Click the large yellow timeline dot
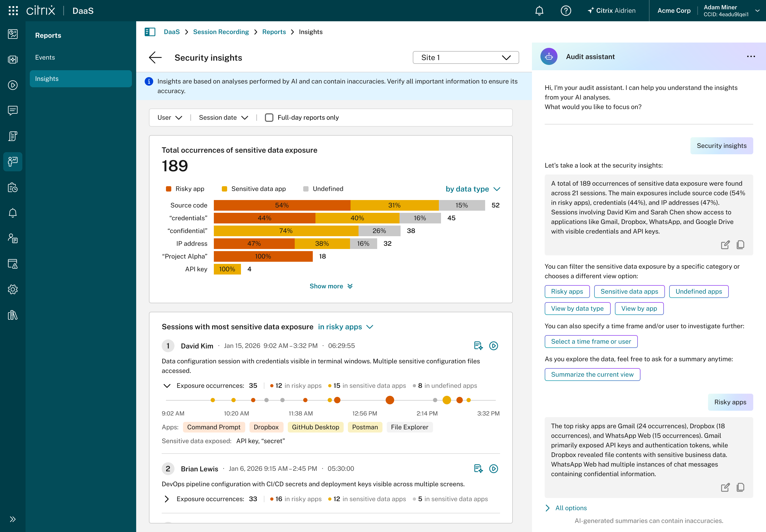The height and width of the screenshot is (532, 766). [x=447, y=400]
